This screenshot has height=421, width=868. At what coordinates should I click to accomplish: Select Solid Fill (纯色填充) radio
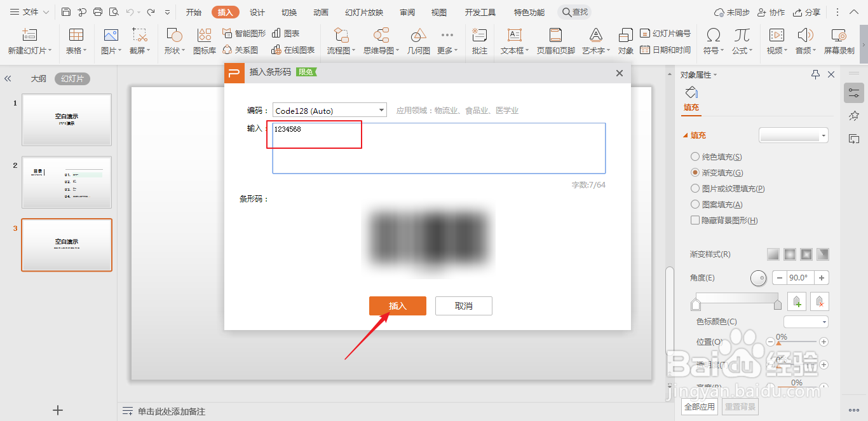pos(695,156)
